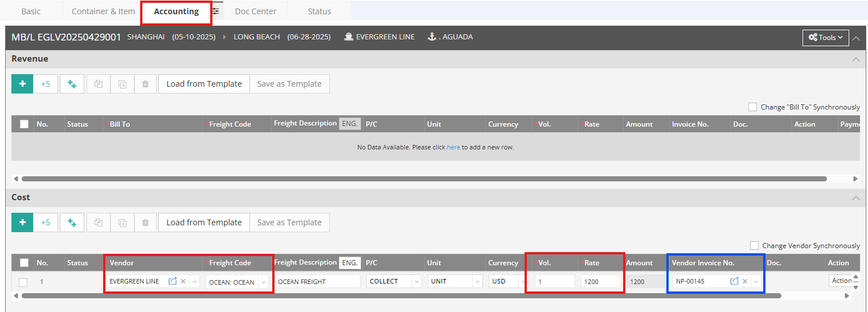The image size is (868, 312).
Task: Open the Tools dropdown menu
Action: coord(825,38)
